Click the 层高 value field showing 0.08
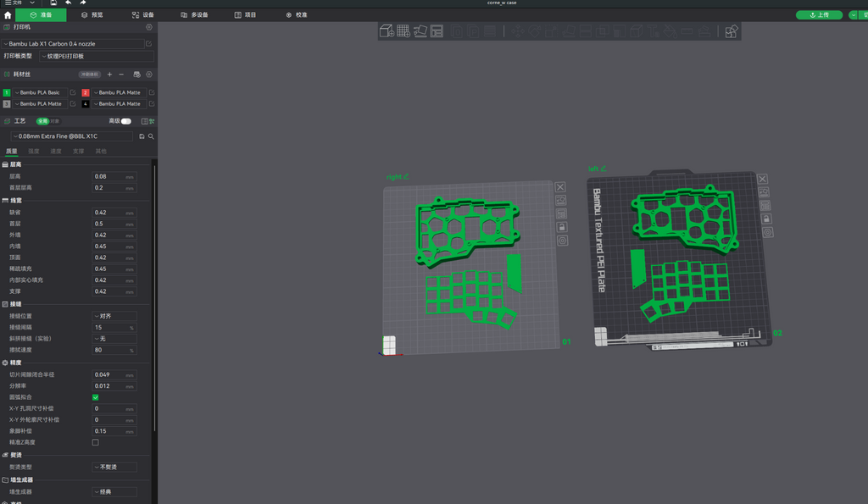 [114, 176]
